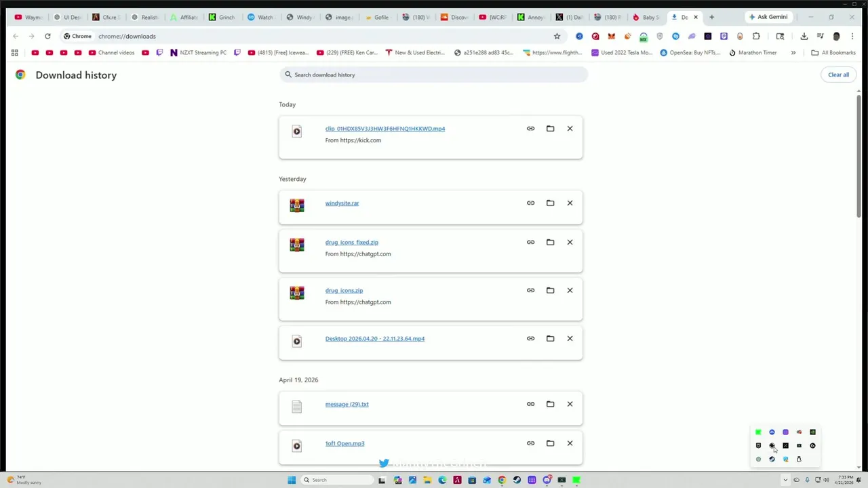Screen dimensions: 868x488
Task: Remove drug_icons.zip entry
Action: tap(570, 290)
